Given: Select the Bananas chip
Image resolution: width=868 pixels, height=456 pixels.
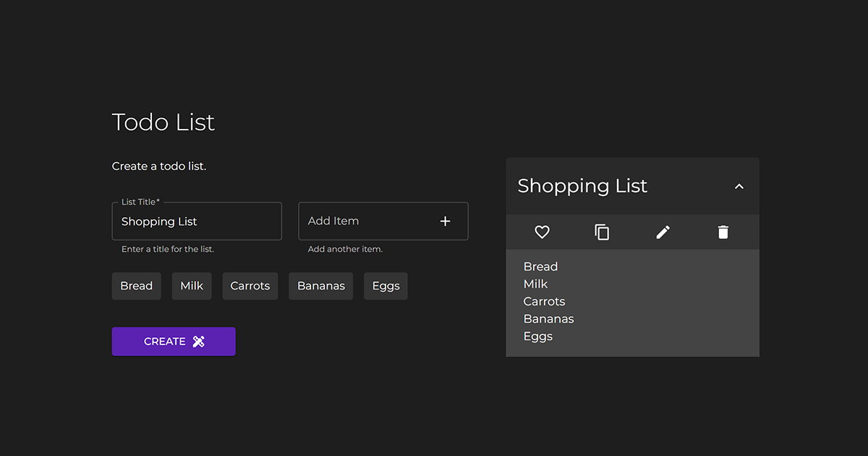Looking at the screenshot, I should [320, 285].
